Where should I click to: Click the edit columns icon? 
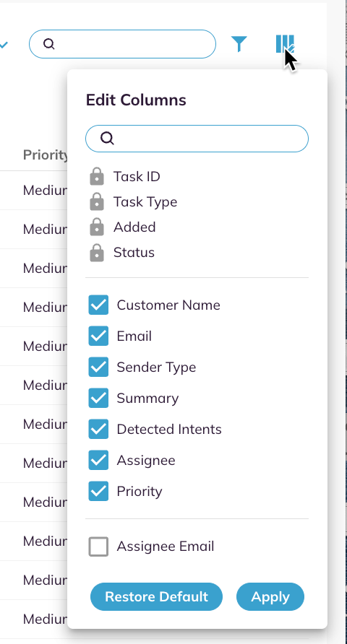click(286, 43)
